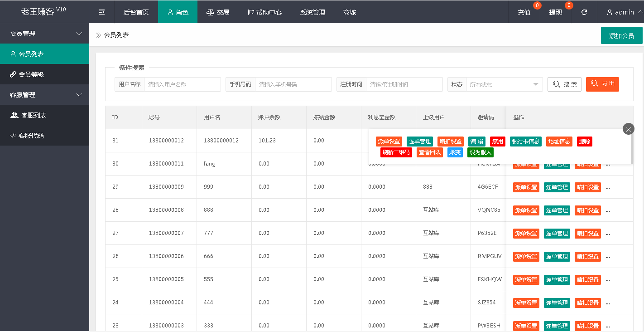
Task: Click 派单设置 for user 999
Action: [526, 187]
